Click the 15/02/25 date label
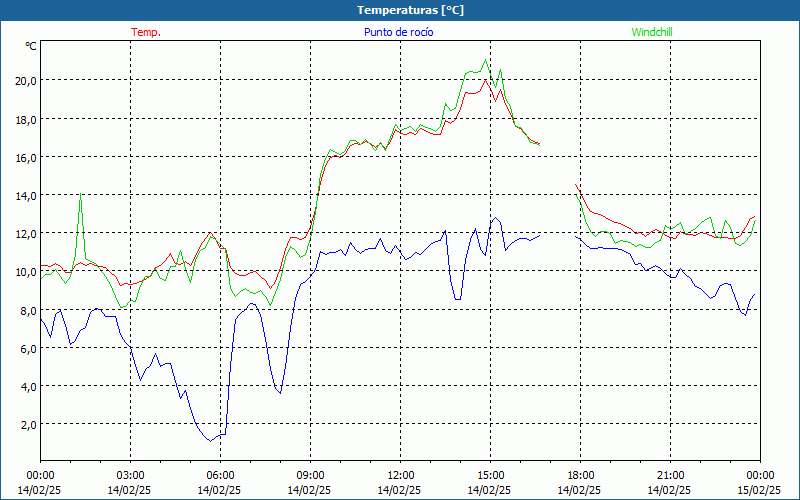Viewport: 800px width, 500px height. (x=760, y=490)
